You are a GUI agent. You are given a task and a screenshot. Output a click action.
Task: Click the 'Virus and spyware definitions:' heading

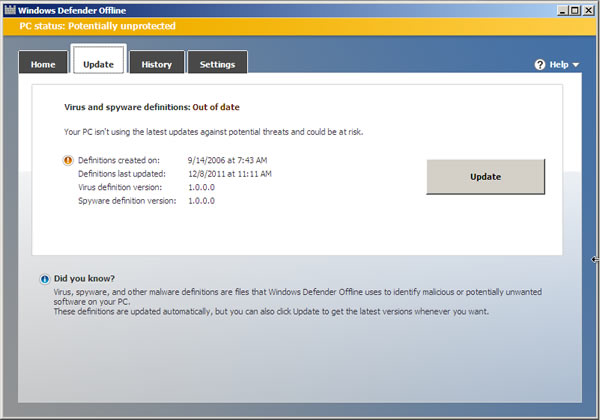127,107
